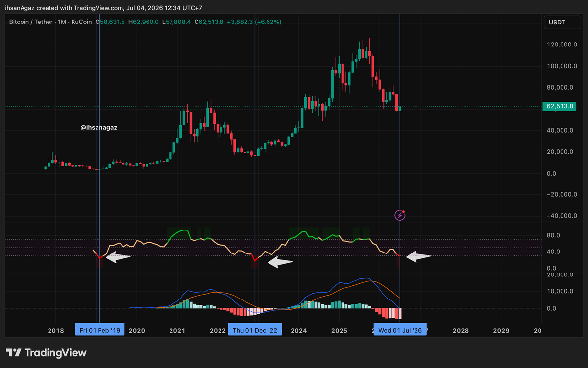Select the Fri 01 Feb '19 date label

[100, 330]
